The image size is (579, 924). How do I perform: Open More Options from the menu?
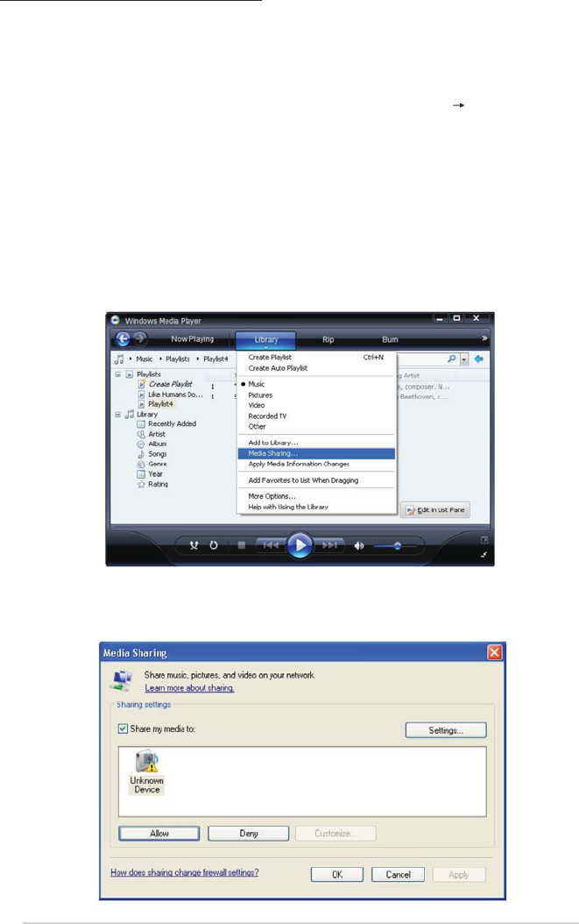[x=315, y=496]
